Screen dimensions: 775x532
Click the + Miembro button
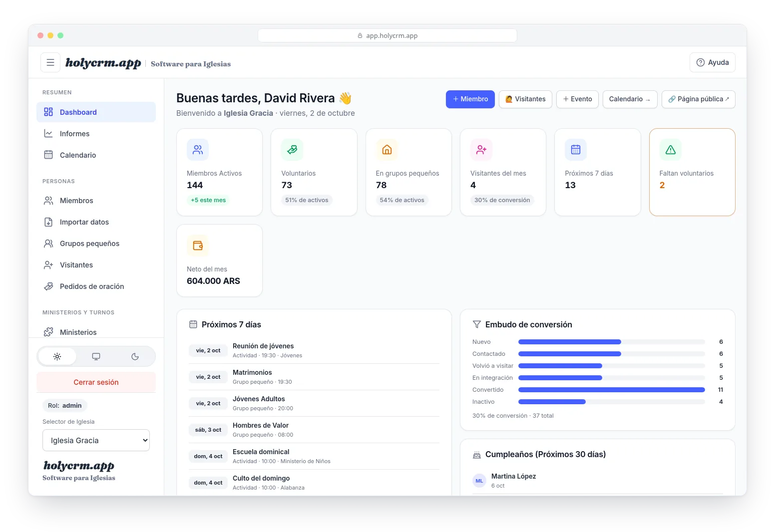470,99
